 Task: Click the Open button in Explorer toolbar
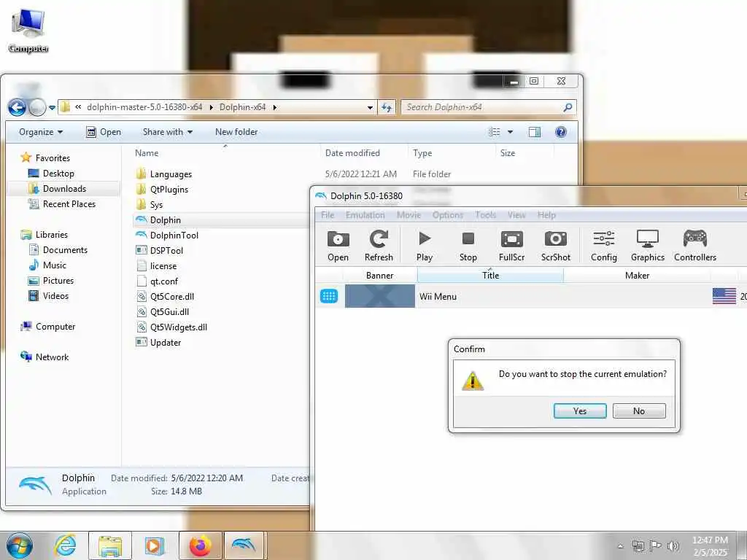[104, 132]
